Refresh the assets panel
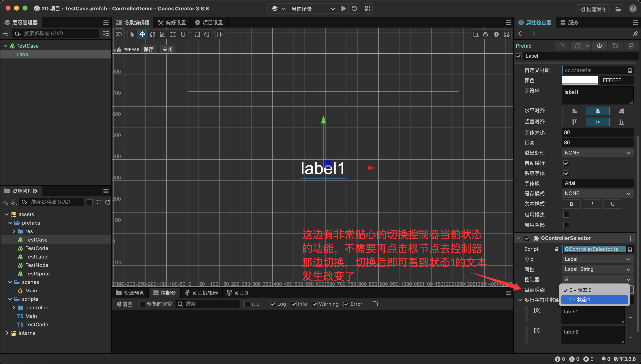This screenshot has width=641, height=364. [107, 202]
